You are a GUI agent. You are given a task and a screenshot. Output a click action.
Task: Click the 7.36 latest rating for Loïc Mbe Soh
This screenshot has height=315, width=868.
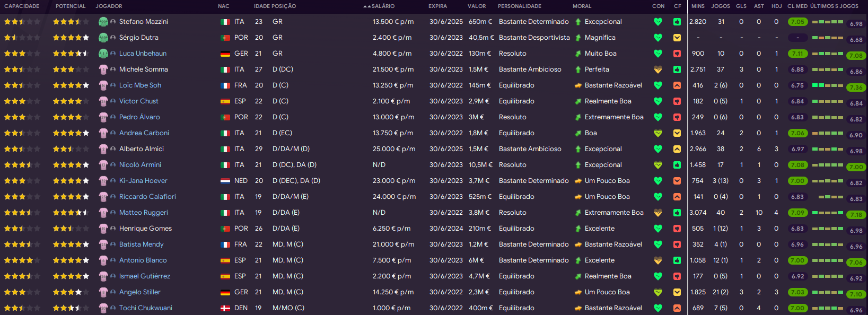pos(856,87)
